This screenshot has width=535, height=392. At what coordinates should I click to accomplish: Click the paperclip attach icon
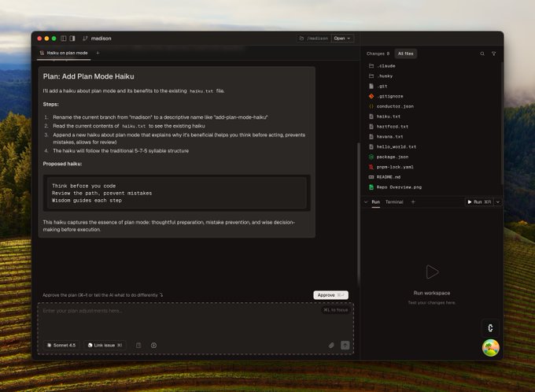click(331, 346)
